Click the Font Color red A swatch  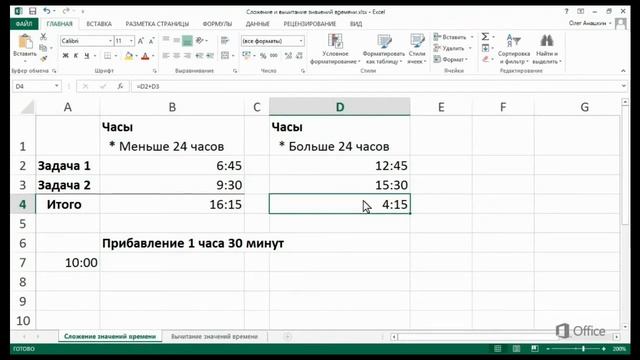coord(145,56)
